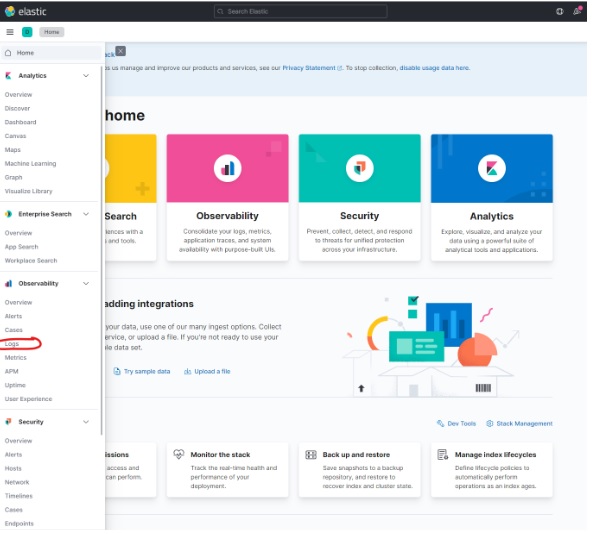Viewport: 593px width, 534px height.
Task: Open Logs under Observability
Action: pyautogui.click(x=12, y=344)
